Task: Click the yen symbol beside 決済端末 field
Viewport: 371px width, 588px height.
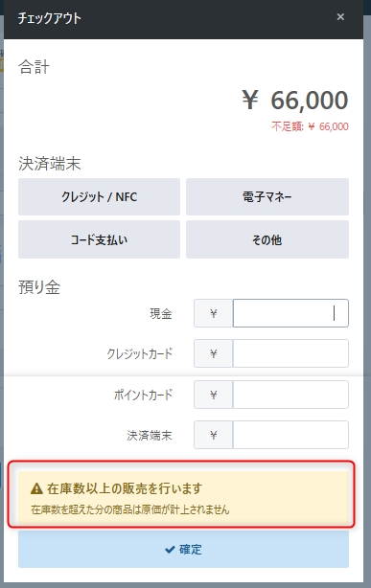Action: click(x=213, y=435)
